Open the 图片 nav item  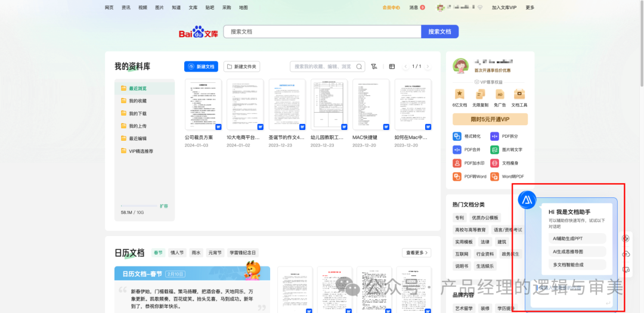tap(159, 7)
